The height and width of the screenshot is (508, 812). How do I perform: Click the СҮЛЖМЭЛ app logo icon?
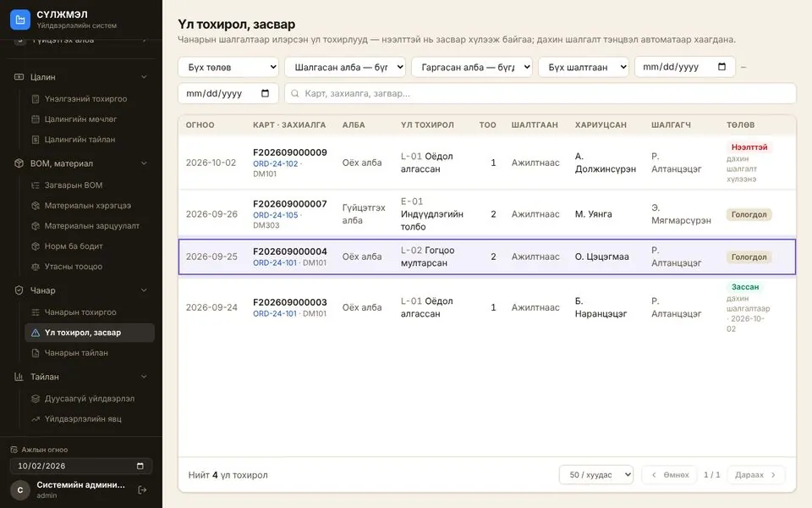pyautogui.click(x=20, y=19)
